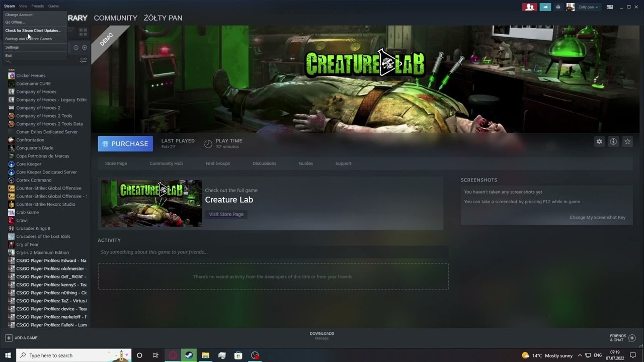The height and width of the screenshot is (362, 644).
Task: Click the Cortana circle on taskbar
Action: pos(139,355)
